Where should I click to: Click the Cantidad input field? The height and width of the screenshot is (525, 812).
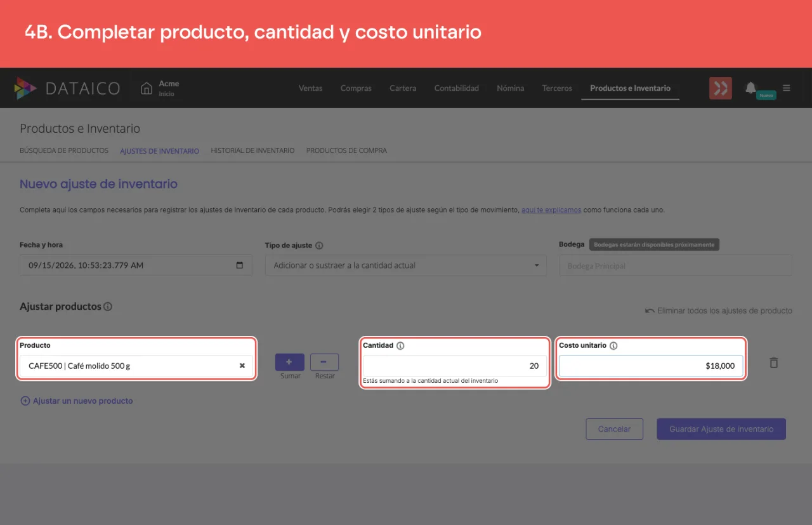pos(454,366)
